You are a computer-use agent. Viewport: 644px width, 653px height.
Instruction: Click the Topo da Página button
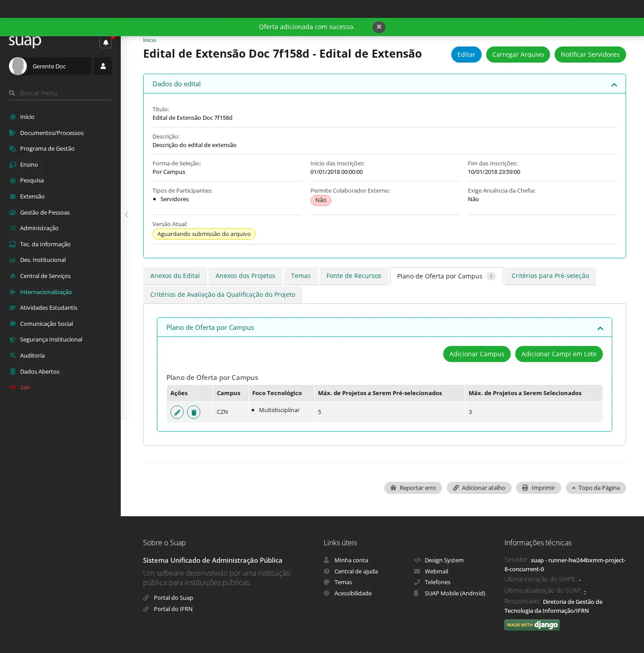tap(596, 488)
